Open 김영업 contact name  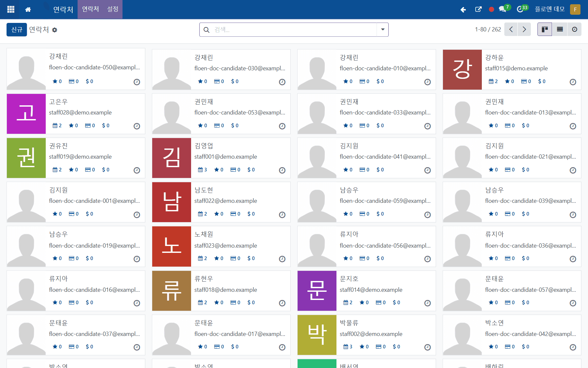pyautogui.click(x=204, y=146)
